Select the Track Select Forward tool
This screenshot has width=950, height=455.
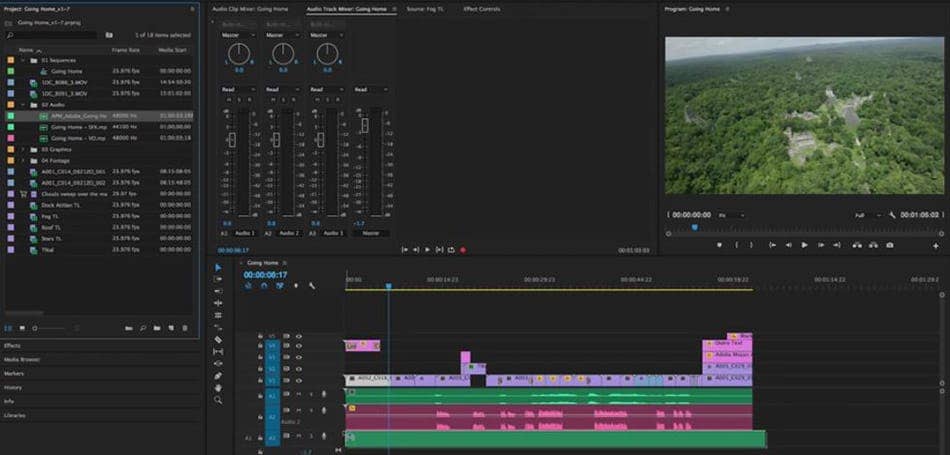tap(218, 279)
